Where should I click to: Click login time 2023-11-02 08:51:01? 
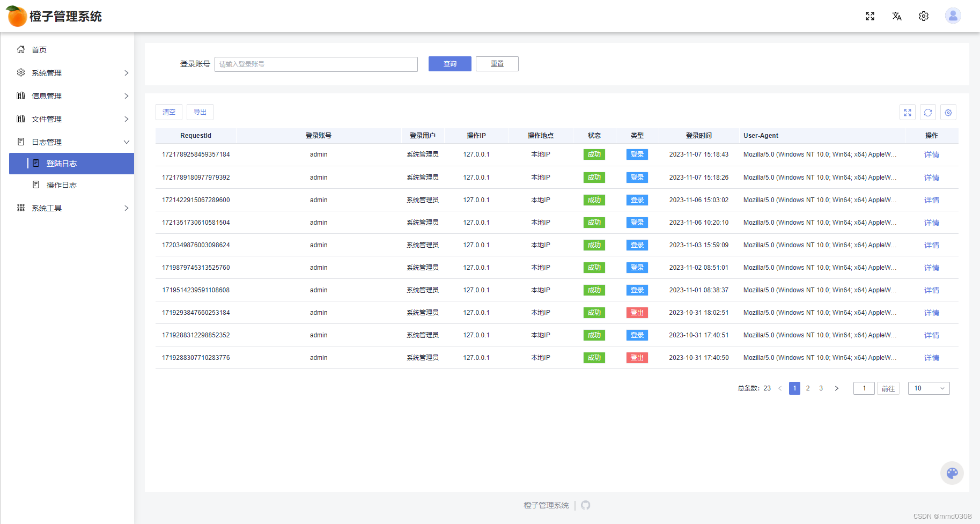pyautogui.click(x=699, y=268)
